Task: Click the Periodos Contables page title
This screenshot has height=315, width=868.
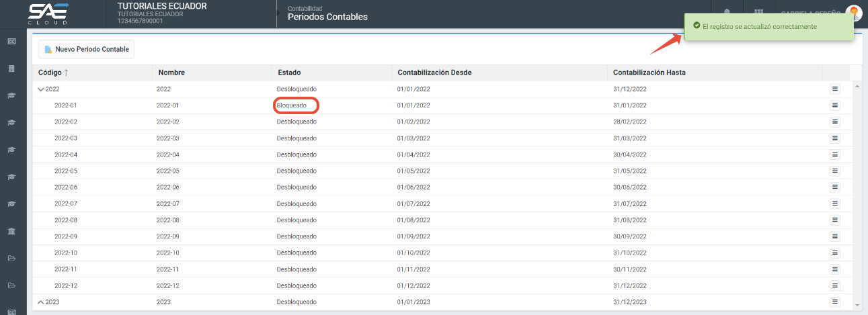Action: (x=327, y=17)
